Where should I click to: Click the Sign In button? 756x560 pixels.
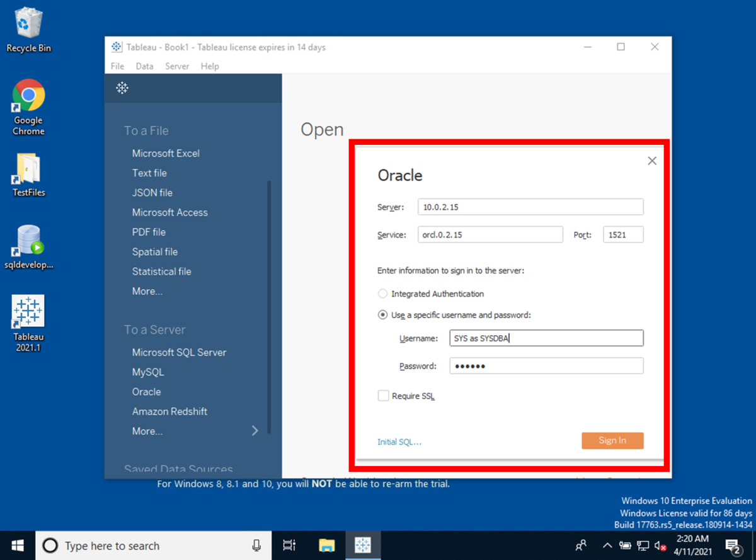[x=612, y=440]
